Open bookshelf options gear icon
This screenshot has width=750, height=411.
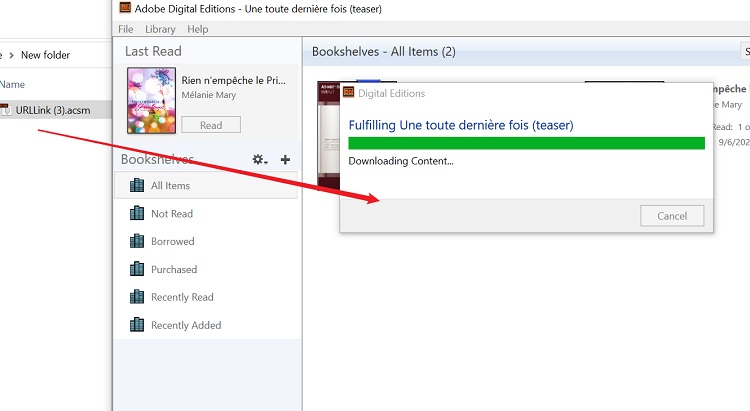[260, 159]
